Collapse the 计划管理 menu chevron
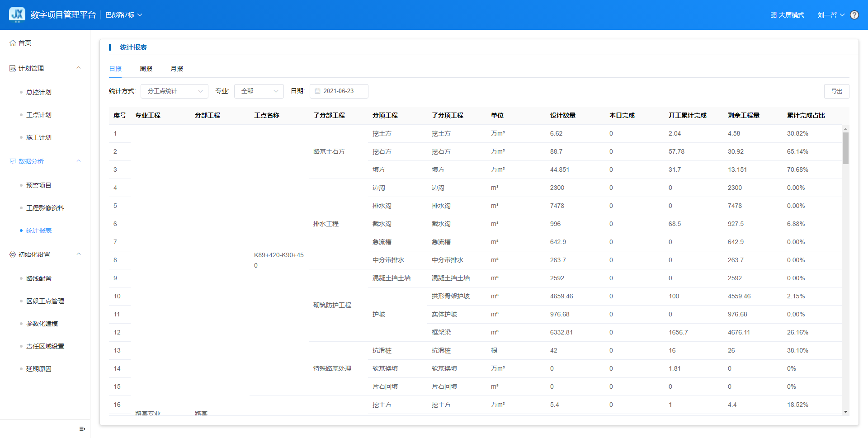 79,68
